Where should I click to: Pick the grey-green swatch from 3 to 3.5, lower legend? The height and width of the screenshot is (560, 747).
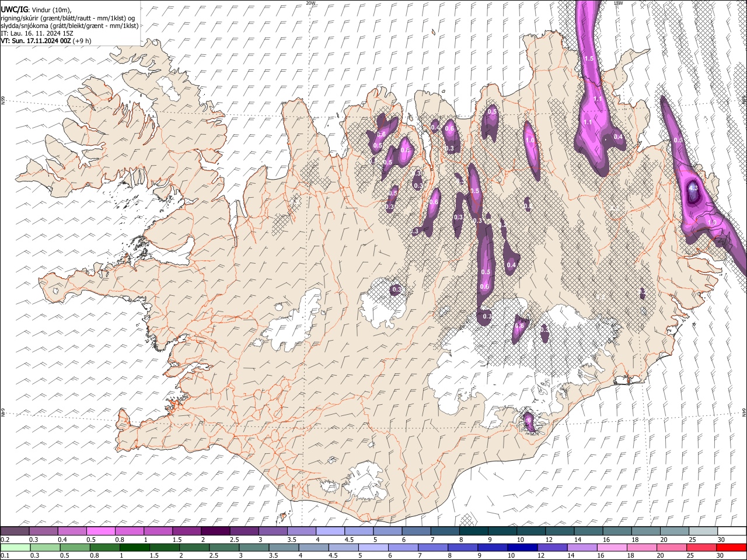coord(254,548)
